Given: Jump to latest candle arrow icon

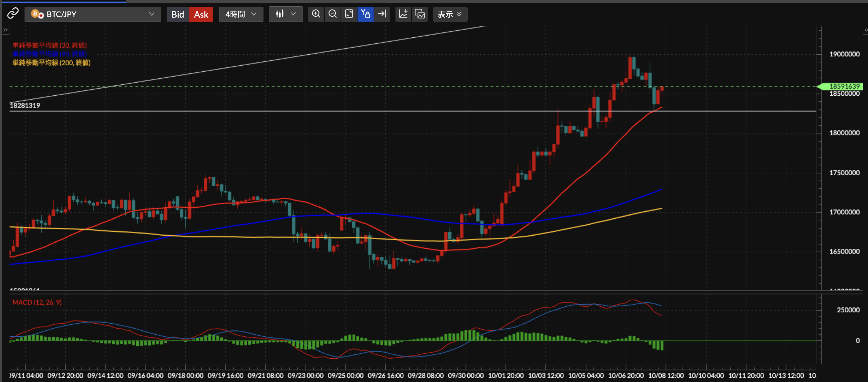Looking at the screenshot, I should pyautogui.click(x=382, y=14).
